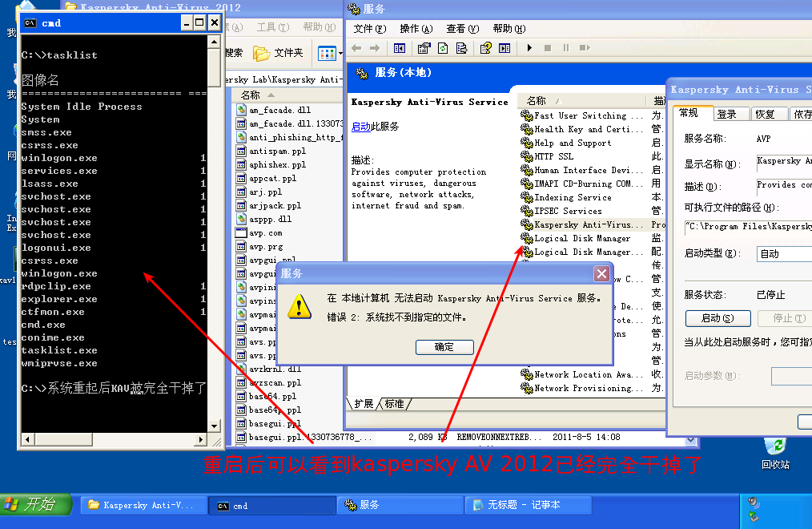
Task: Click the Forward arrow in Services toolbar
Action: (375, 48)
